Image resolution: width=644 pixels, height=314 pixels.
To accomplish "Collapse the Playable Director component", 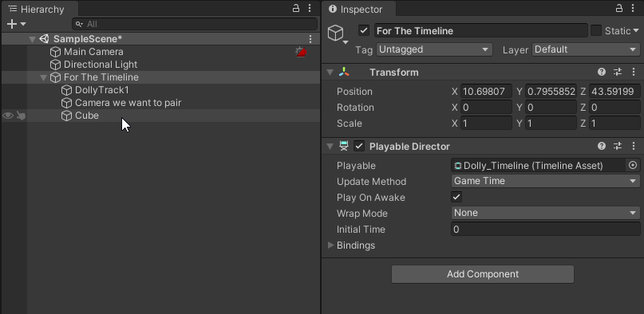I will (x=330, y=147).
